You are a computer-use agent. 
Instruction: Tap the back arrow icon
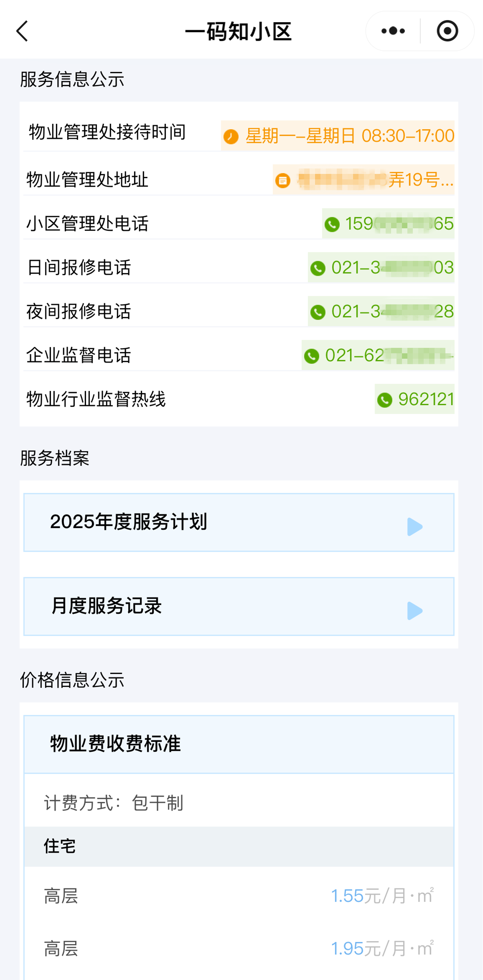coord(23,31)
